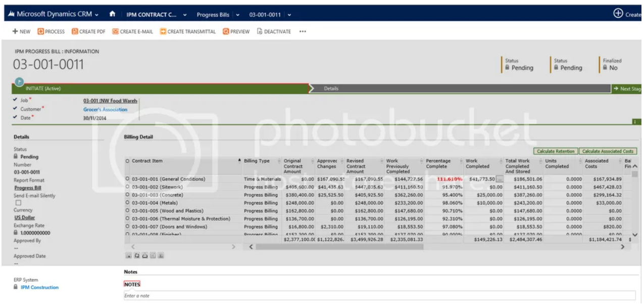This screenshot has height=307, width=644.
Task: Expand the Progress Bills dropdown arrow
Action: pyautogui.click(x=237, y=14)
